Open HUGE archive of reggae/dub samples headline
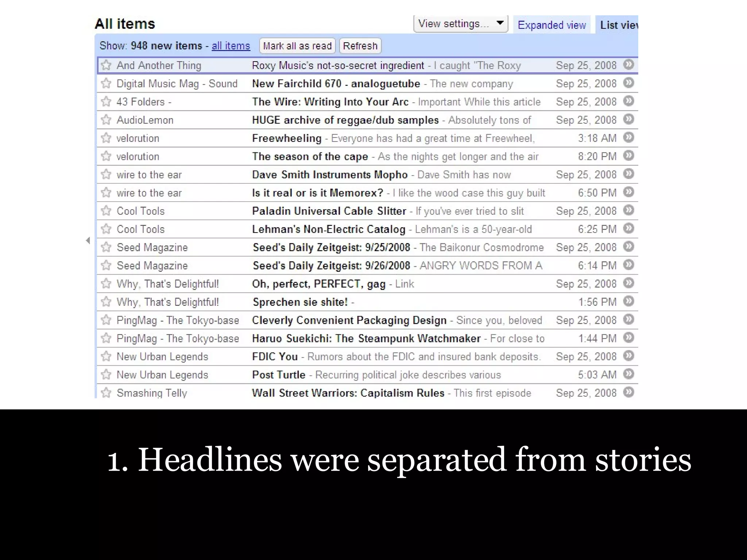Screen dimensions: 747x560 tap(345, 120)
